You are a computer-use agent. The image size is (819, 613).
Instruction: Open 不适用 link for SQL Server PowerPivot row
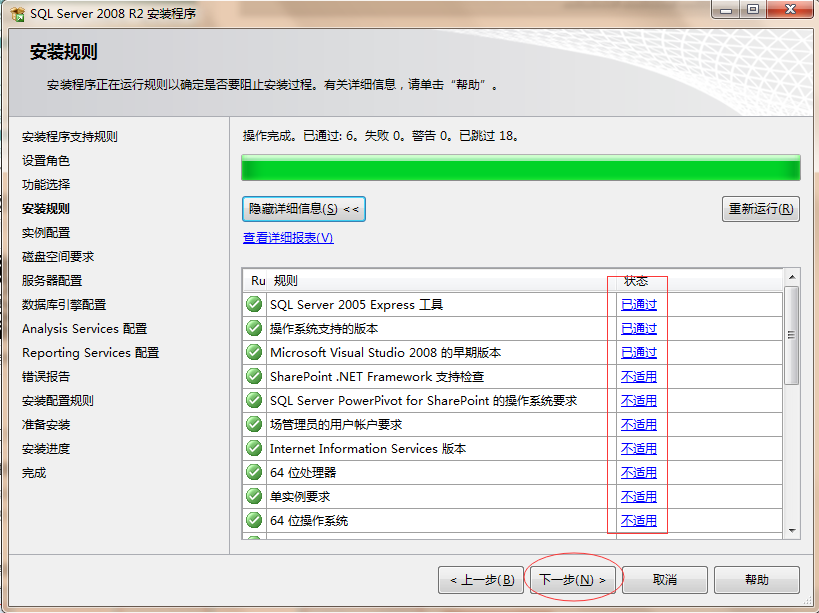639,400
